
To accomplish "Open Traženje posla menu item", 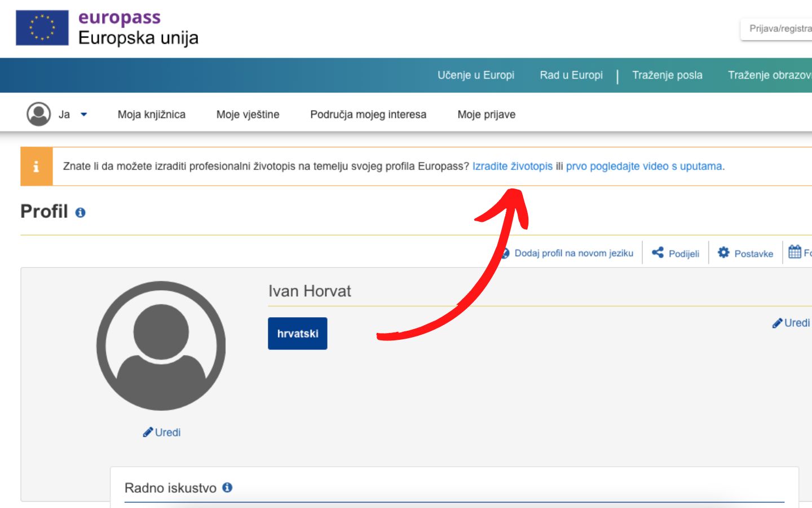I will [x=667, y=75].
